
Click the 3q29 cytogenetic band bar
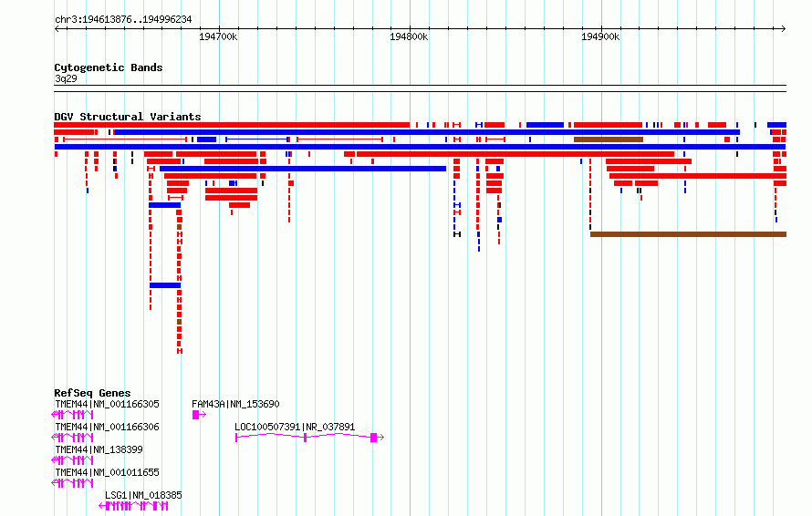pos(420,88)
